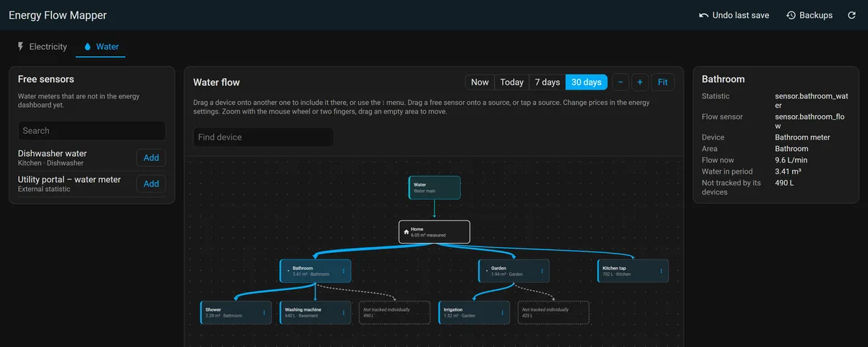Click the 'External statistic' subtitle text
Screen dimensions: 868x347
click(44, 189)
